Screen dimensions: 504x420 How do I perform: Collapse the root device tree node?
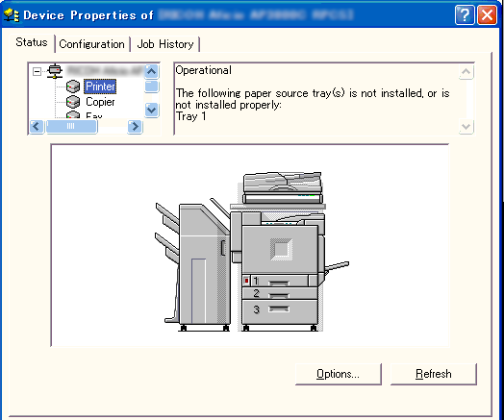(38, 71)
